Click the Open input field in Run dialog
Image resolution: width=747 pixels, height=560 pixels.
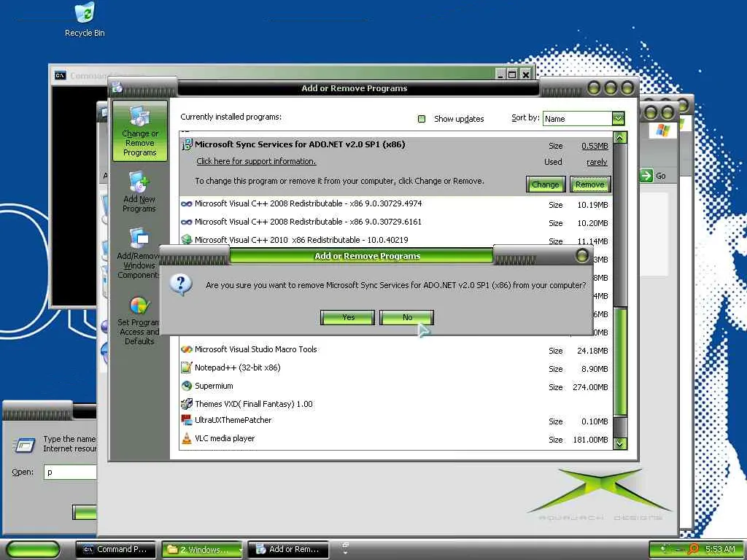(71, 472)
